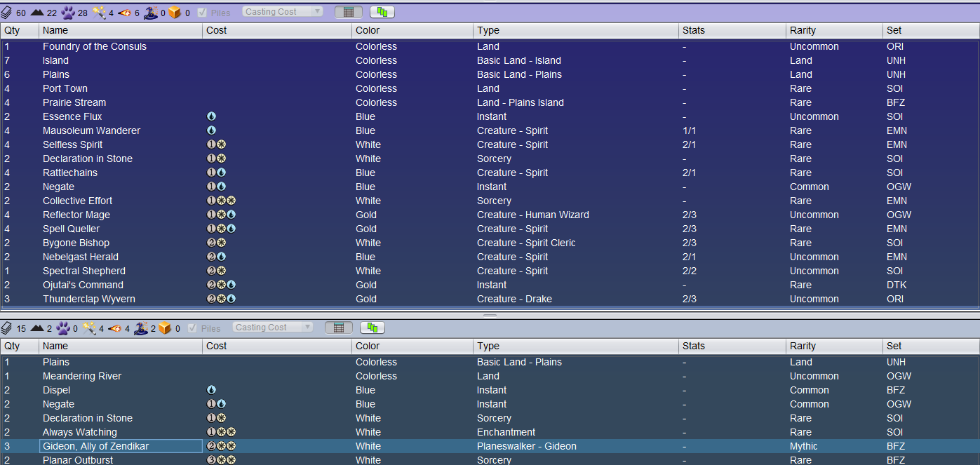The image size is (980, 465).
Task: Select the Mausoleum Wanderer card name
Action: 91,130
